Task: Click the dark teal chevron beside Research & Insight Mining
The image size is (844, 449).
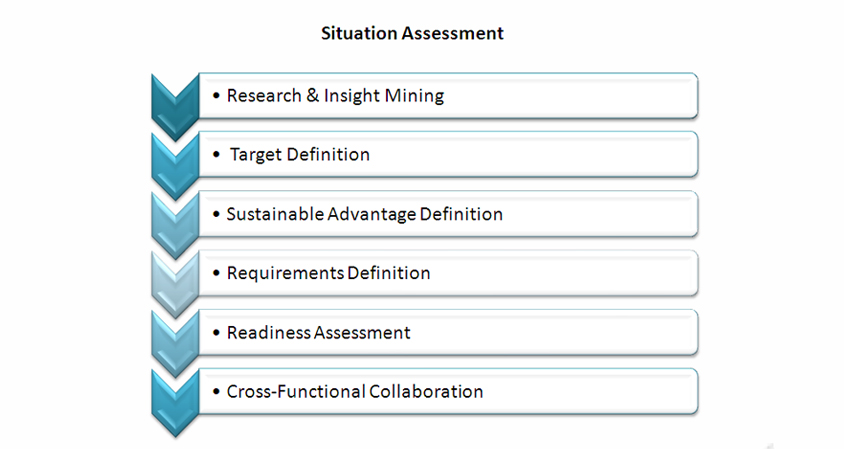Action: 175,107
